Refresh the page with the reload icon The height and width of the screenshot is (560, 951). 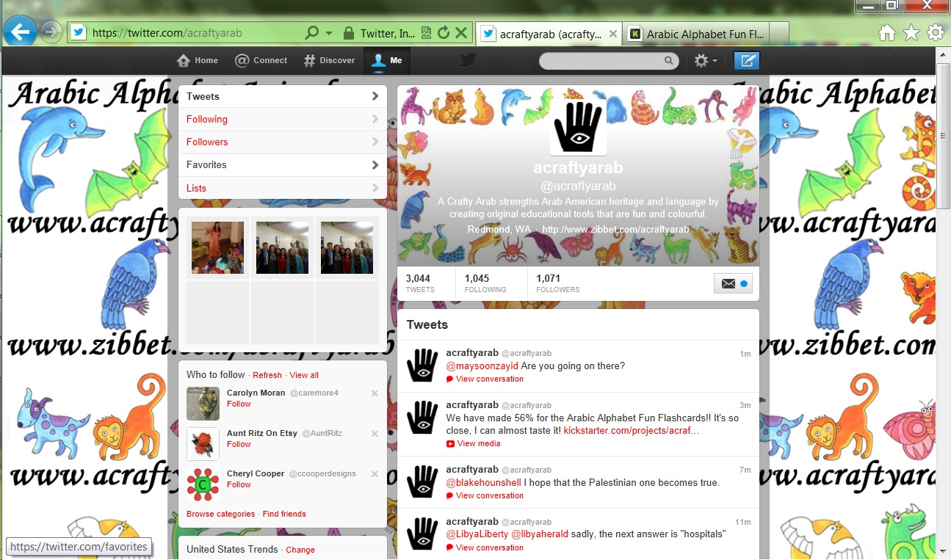tap(444, 33)
